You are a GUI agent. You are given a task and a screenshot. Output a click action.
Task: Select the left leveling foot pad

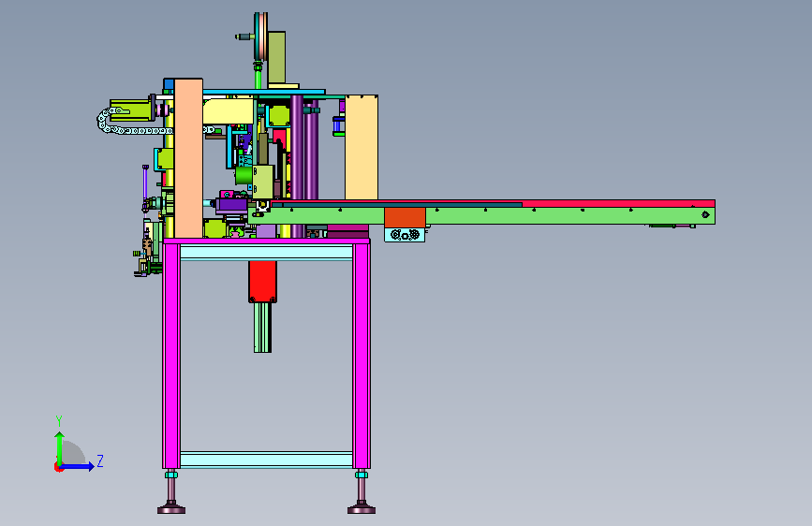point(171,509)
